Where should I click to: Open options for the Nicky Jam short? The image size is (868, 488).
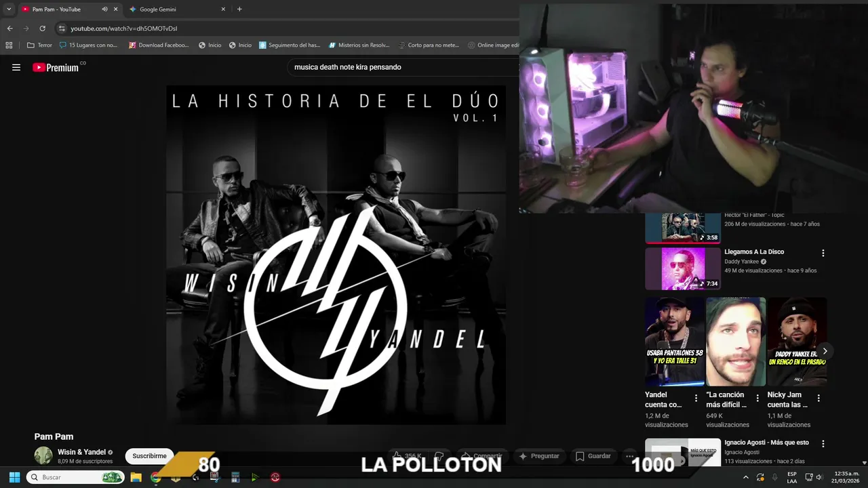(x=818, y=399)
